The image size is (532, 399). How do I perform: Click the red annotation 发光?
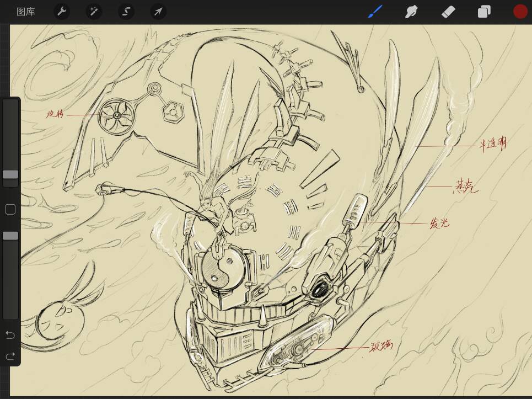coord(440,223)
